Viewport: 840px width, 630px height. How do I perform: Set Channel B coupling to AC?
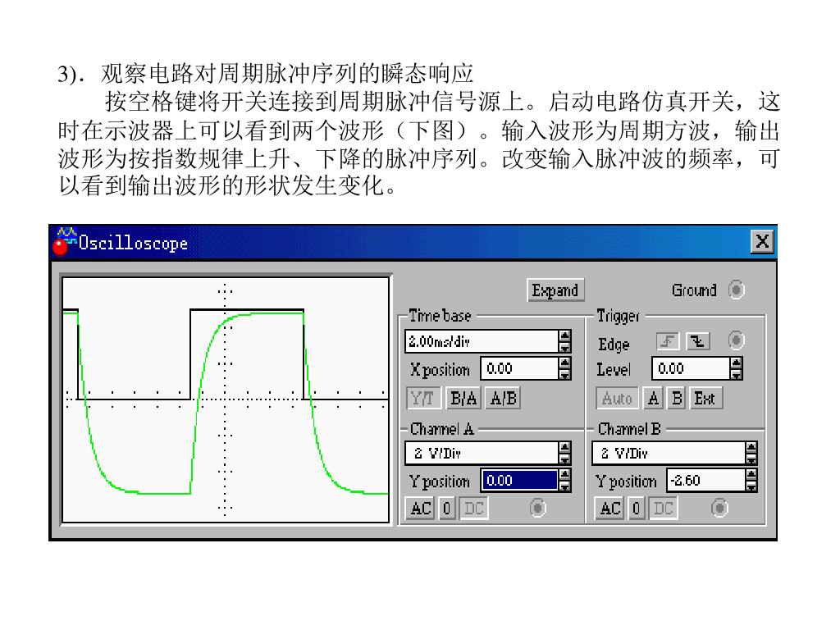click(x=610, y=508)
